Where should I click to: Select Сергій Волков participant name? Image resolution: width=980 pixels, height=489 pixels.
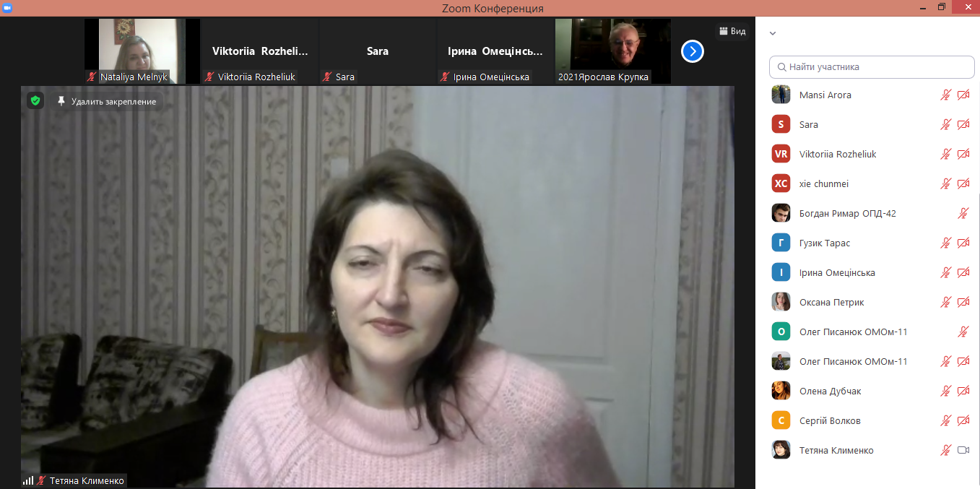click(x=830, y=420)
